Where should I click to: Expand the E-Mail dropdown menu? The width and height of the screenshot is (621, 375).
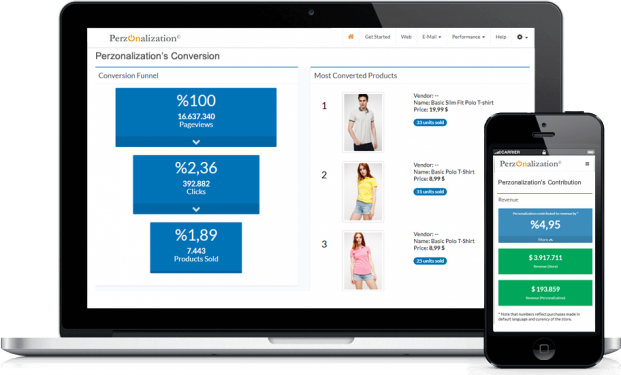point(431,37)
